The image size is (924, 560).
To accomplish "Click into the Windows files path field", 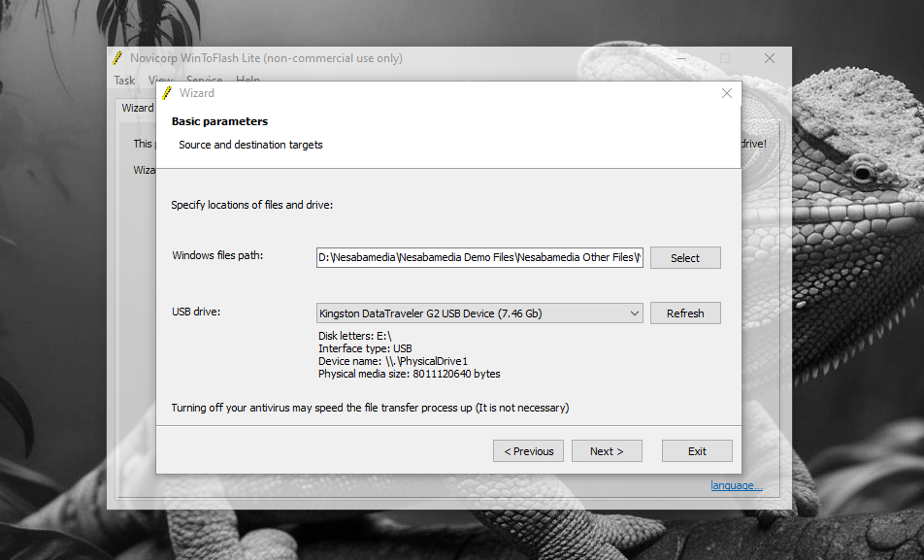I will 479,258.
